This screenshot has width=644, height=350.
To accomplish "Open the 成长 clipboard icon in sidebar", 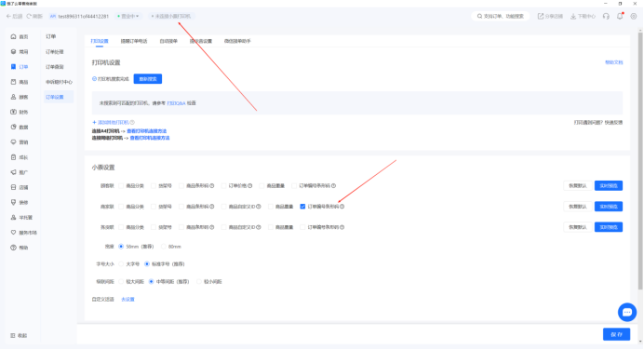I will coord(14,157).
